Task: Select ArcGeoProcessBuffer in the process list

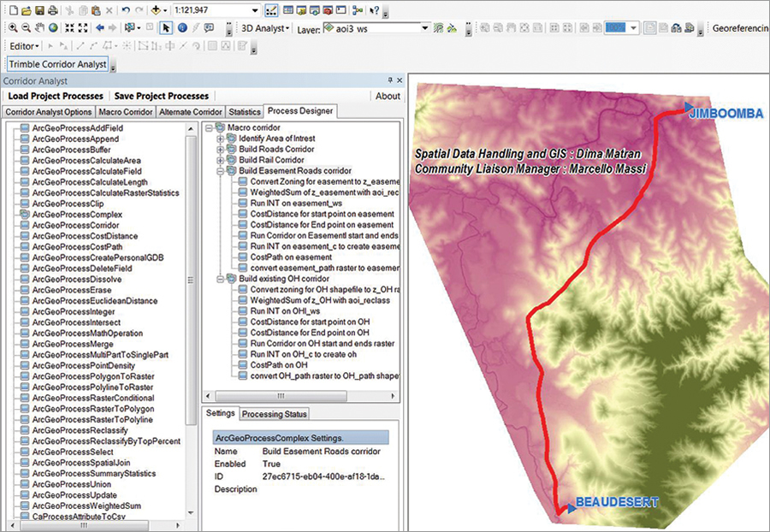Action: (x=73, y=148)
